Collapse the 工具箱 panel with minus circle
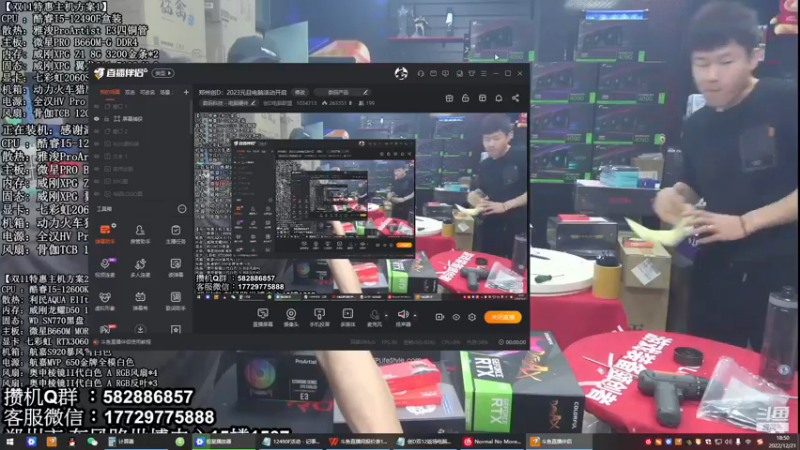800x450 pixels. click(182, 209)
